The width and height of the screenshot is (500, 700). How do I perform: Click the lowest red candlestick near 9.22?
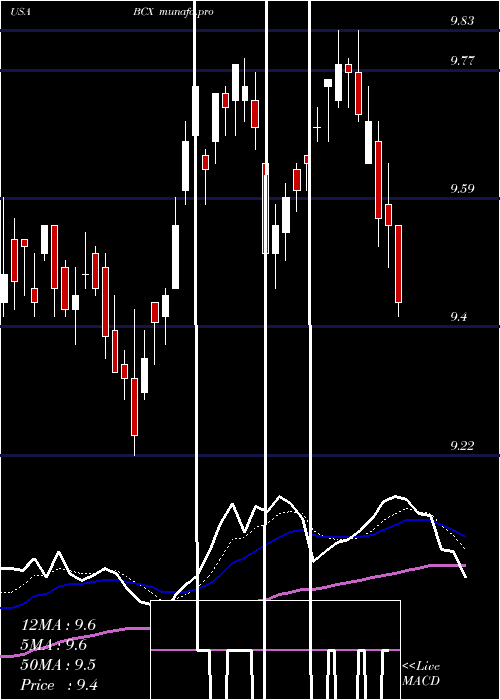(134, 407)
